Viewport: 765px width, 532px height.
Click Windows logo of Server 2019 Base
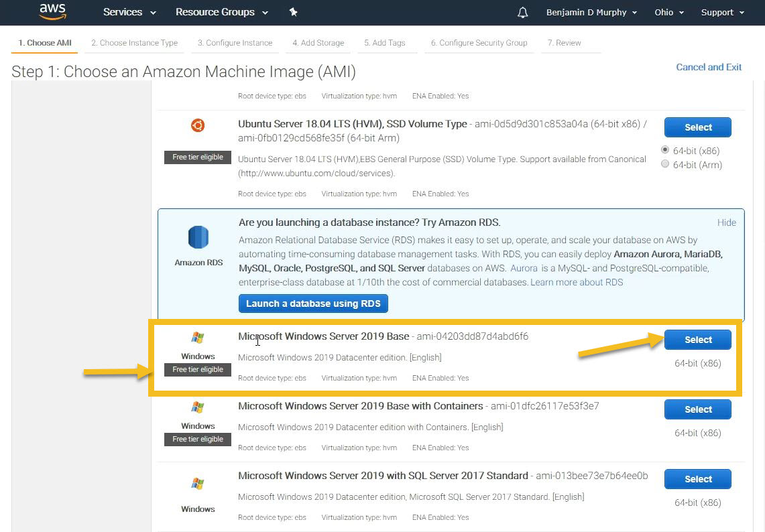point(198,338)
